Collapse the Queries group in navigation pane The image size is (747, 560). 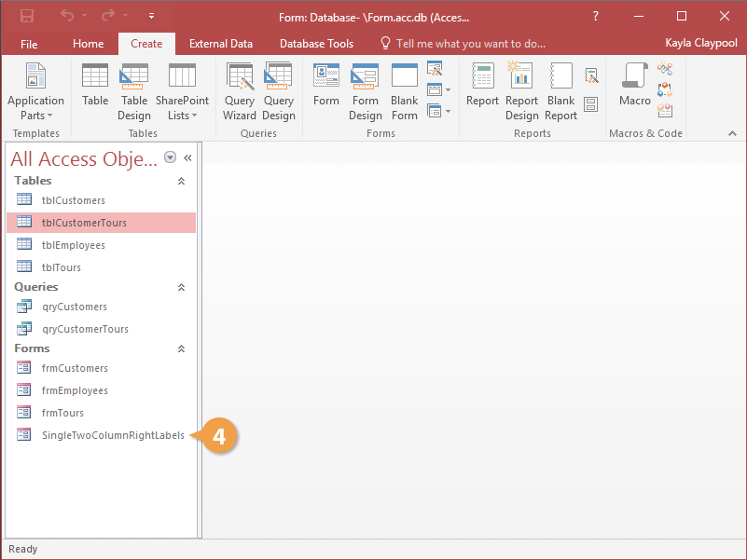tap(181, 288)
